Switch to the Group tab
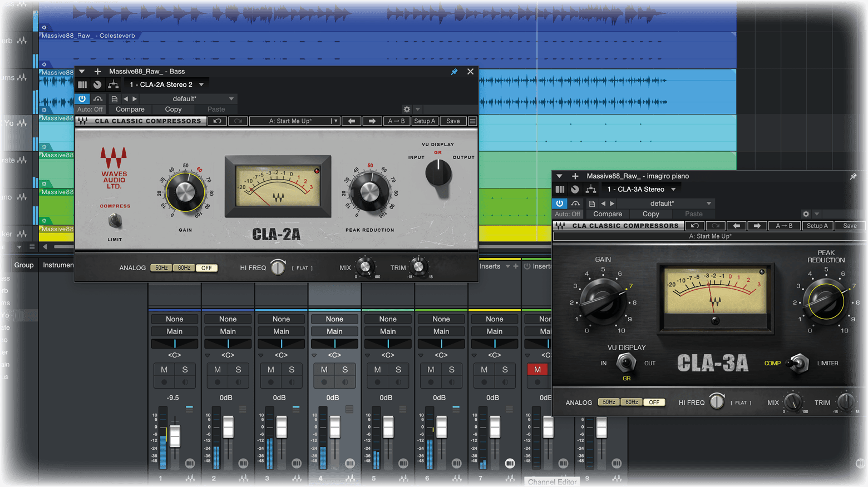 click(24, 265)
